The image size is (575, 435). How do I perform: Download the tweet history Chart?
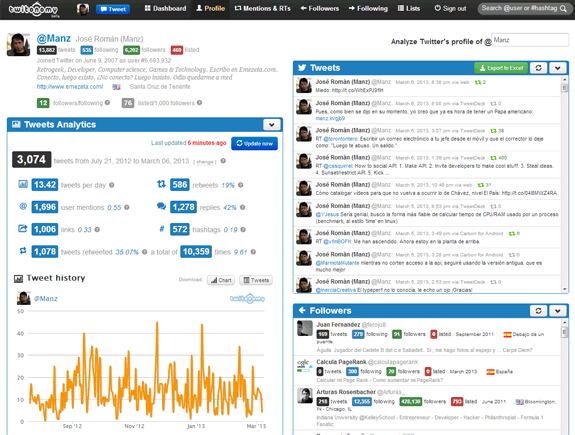[x=221, y=280]
